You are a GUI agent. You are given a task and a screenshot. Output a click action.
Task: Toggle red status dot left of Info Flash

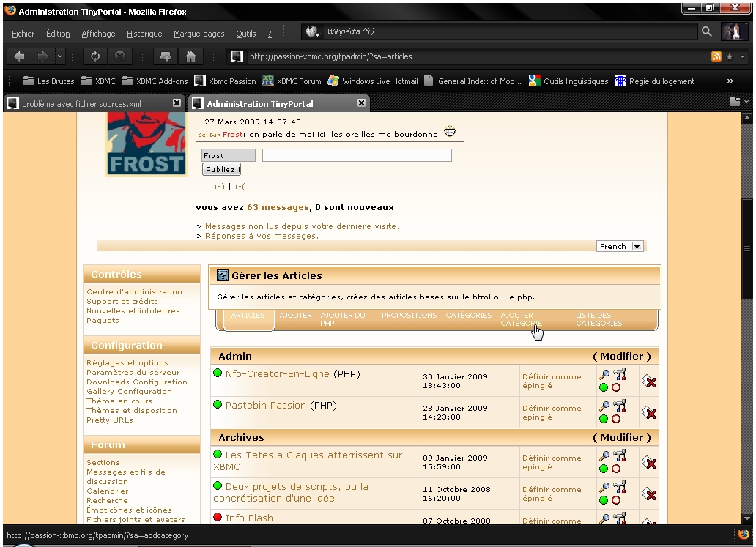(218, 518)
